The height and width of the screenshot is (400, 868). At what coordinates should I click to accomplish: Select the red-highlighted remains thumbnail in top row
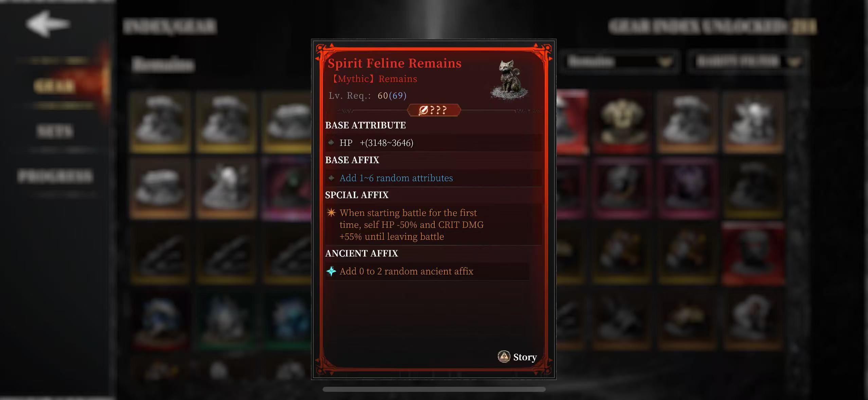point(572,121)
